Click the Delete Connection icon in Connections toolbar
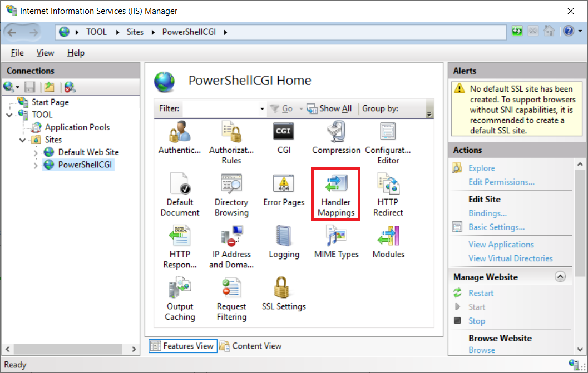This screenshot has height=373, width=588. point(70,87)
